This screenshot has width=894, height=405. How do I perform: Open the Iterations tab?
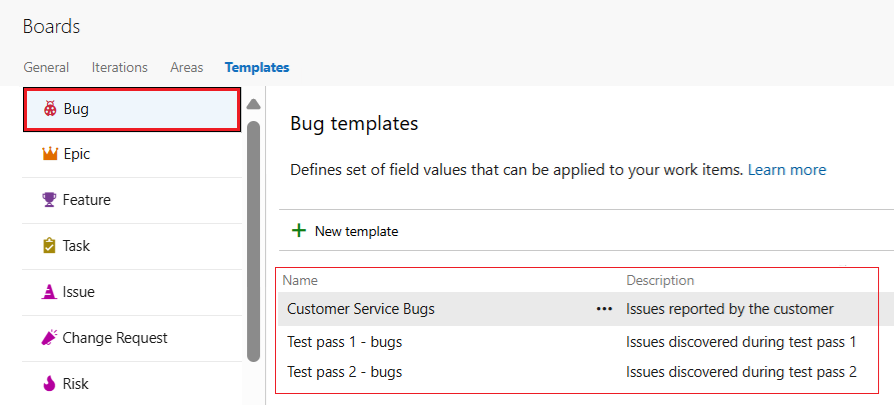[119, 68]
